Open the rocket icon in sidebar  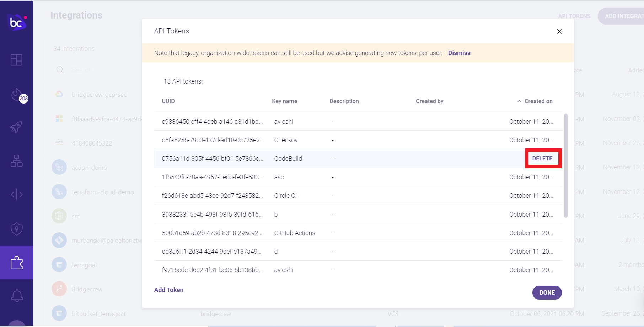pos(16,127)
